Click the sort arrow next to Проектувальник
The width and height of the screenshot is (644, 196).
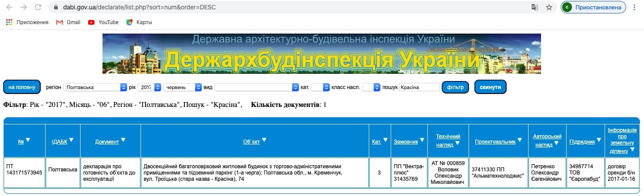pyautogui.click(x=520, y=141)
